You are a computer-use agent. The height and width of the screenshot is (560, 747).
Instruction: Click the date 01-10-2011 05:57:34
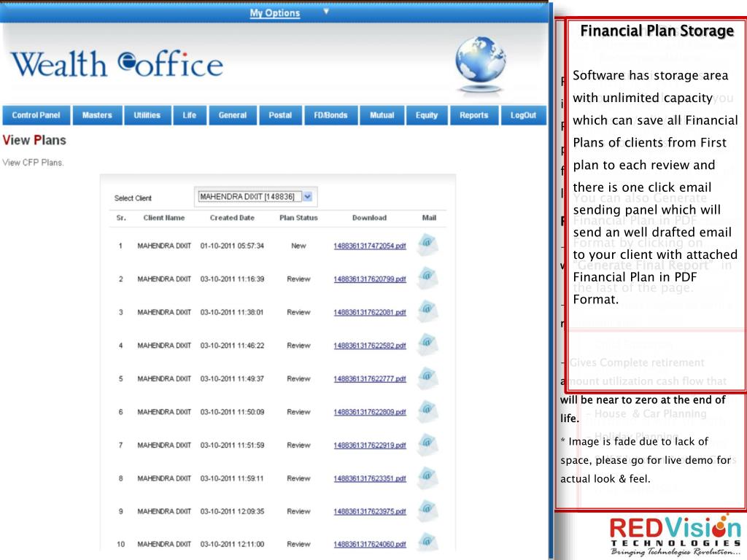[232, 246]
